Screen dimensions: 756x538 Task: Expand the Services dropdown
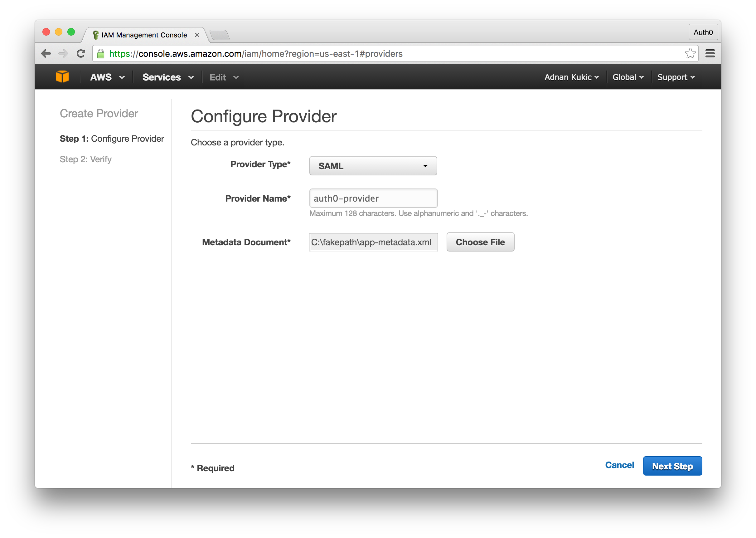coord(168,77)
